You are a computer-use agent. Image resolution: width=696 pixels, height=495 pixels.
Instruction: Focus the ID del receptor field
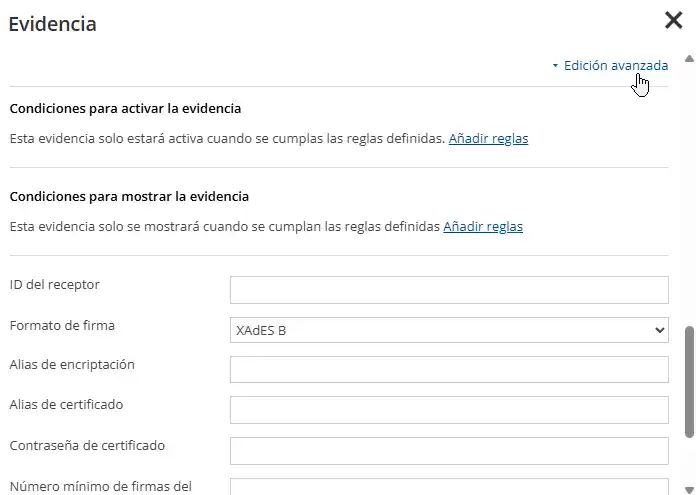click(449, 290)
